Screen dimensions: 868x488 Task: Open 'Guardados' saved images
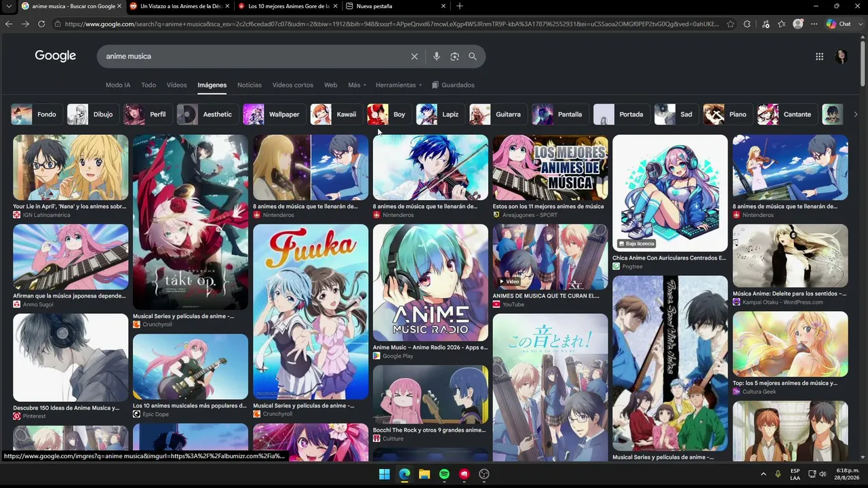(x=453, y=85)
